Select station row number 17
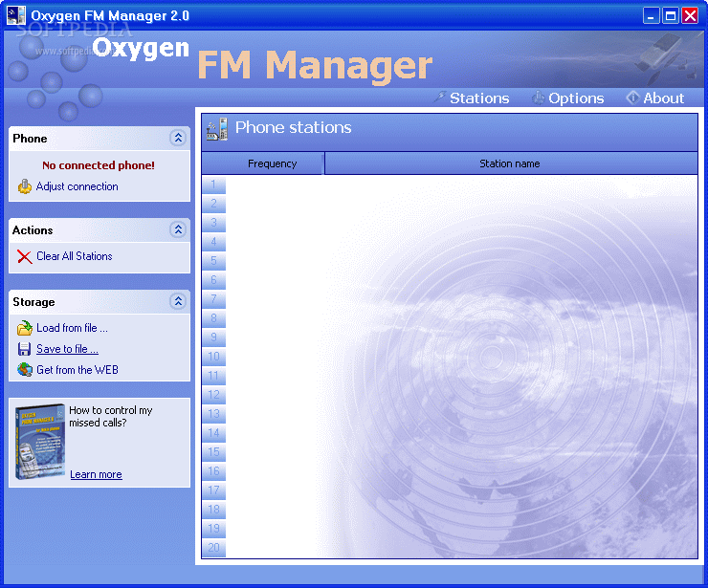The image size is (708, 588). [213, 490]
